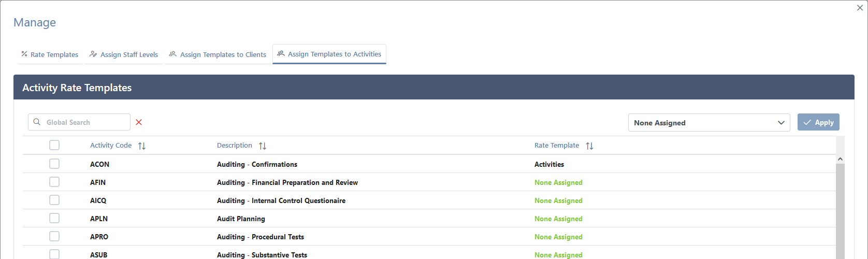868x259 pixels.
Task: Select the ASUB activity code cell
Action: click(x=98, y=255)
